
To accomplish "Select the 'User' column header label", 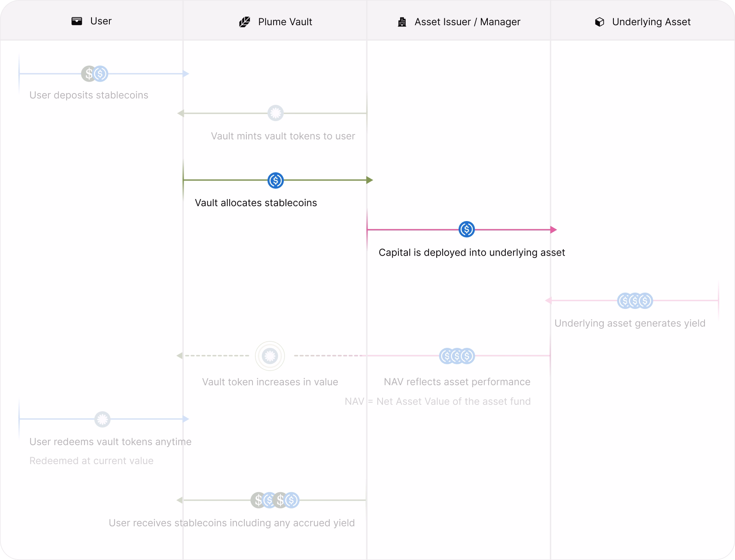I will [x=101, y=21].
